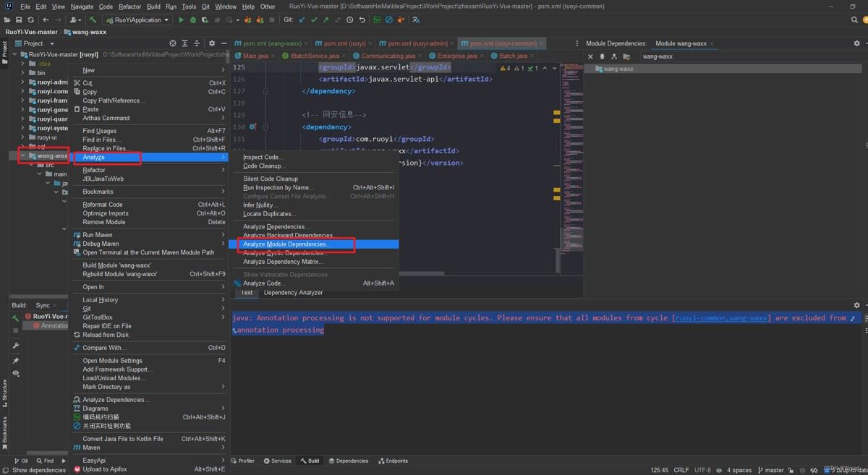Collapse the wang-waxx module tree node
This screenshot has height=475, width=868.
(23, 155)
